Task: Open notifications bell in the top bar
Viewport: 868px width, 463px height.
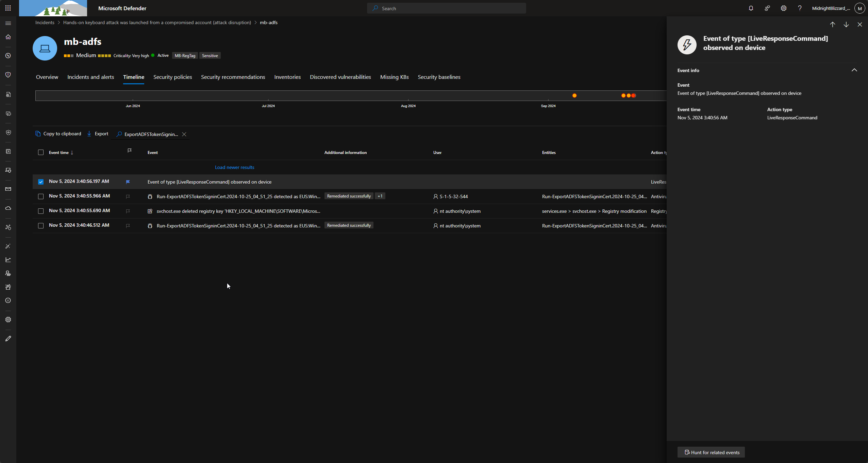Action: click(750, 8)
